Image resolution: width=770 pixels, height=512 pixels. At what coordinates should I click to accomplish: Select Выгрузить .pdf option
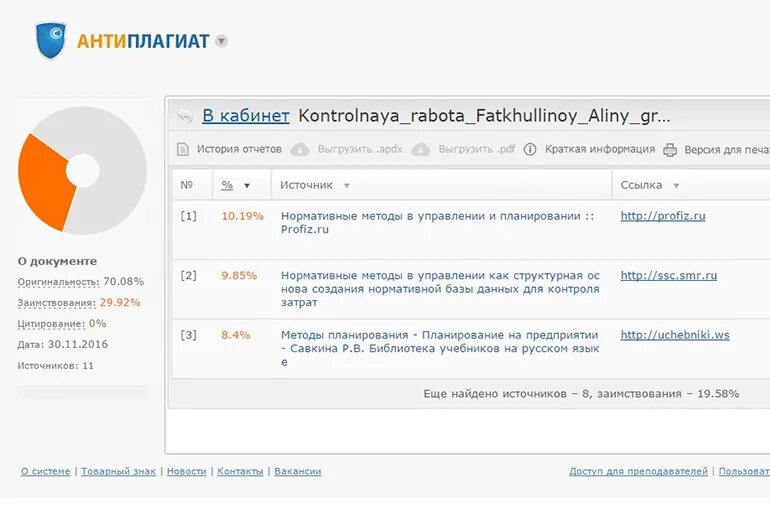pos(476,149)
